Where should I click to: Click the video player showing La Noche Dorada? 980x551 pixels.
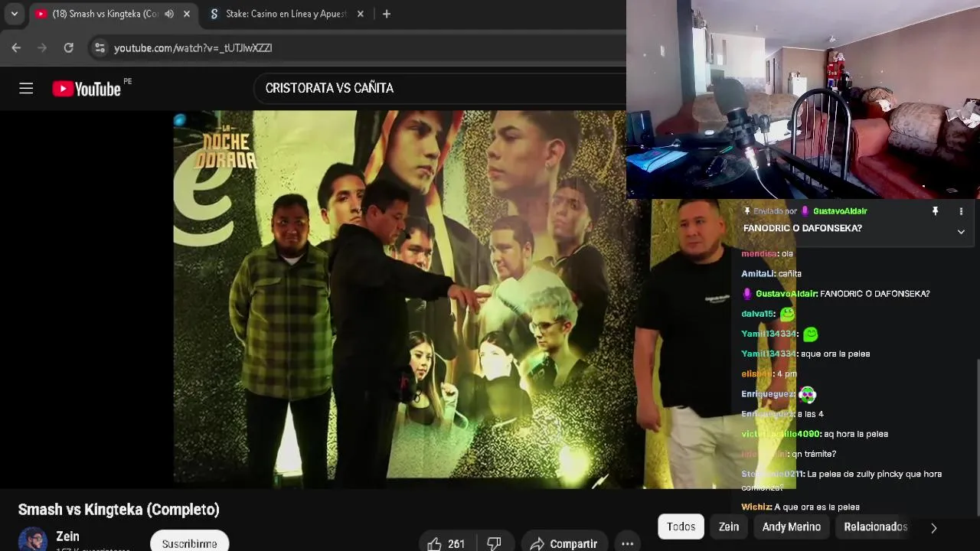pyautogui.click(x=400, y=298)
